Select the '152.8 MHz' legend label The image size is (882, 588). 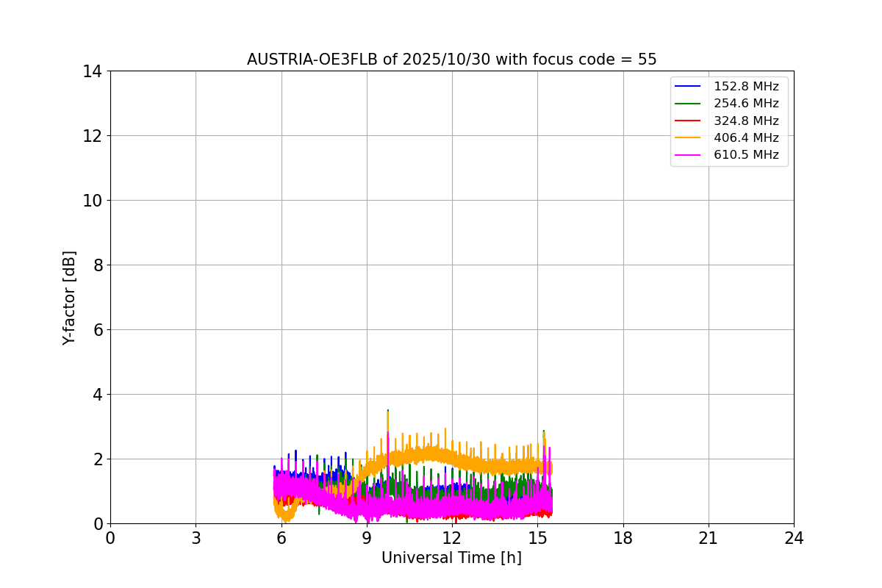(746, 87)
